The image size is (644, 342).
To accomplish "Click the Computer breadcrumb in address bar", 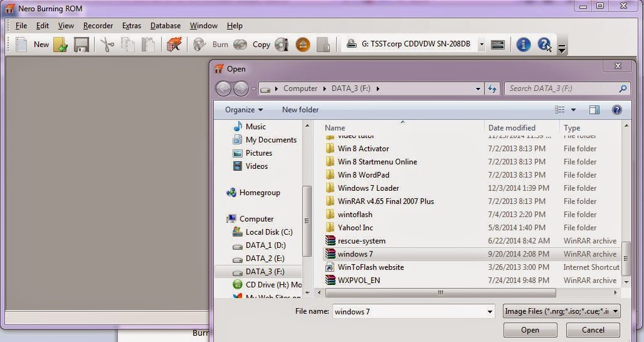I will pos(300,88).
